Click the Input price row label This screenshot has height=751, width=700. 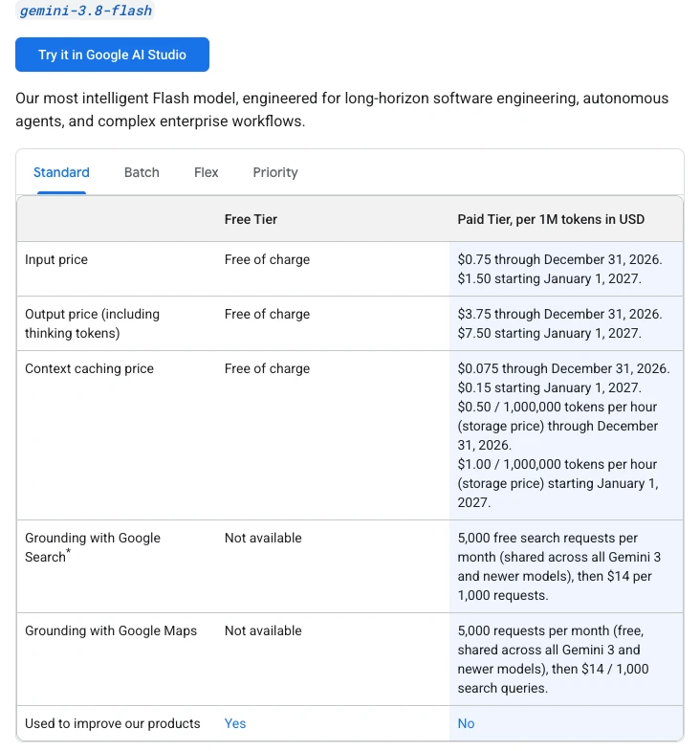(56, 259)
